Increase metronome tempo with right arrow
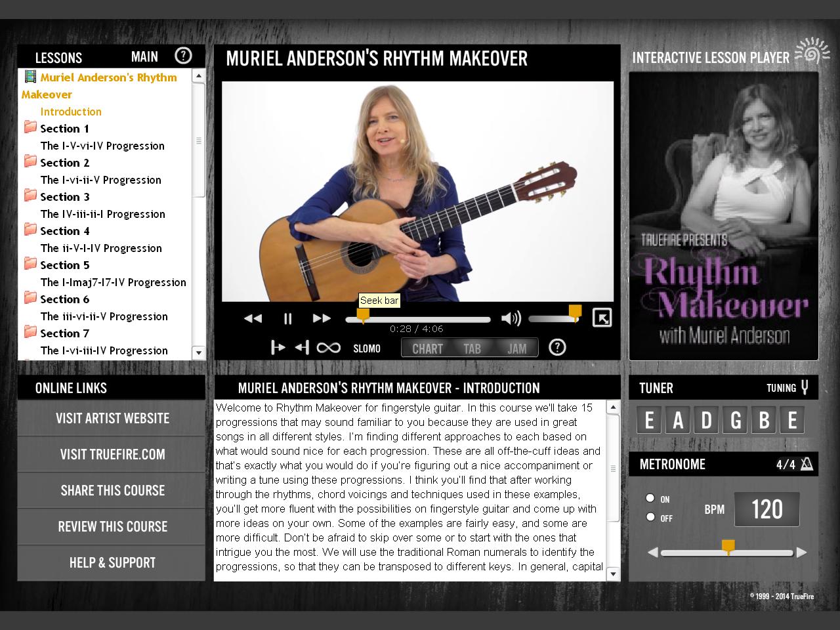The width and height of the screenshot is (840, 630). [801, 553]
